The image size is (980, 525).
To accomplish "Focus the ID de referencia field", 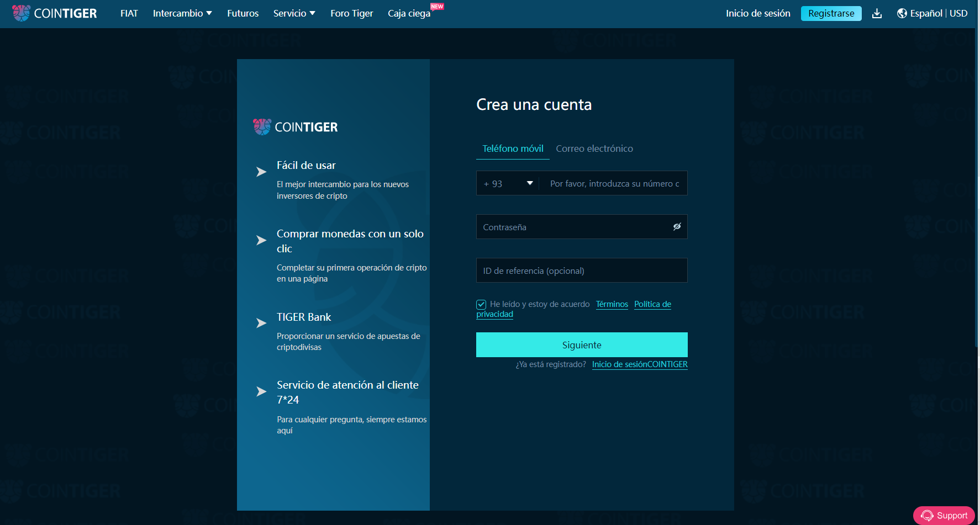I will [582, 271].
